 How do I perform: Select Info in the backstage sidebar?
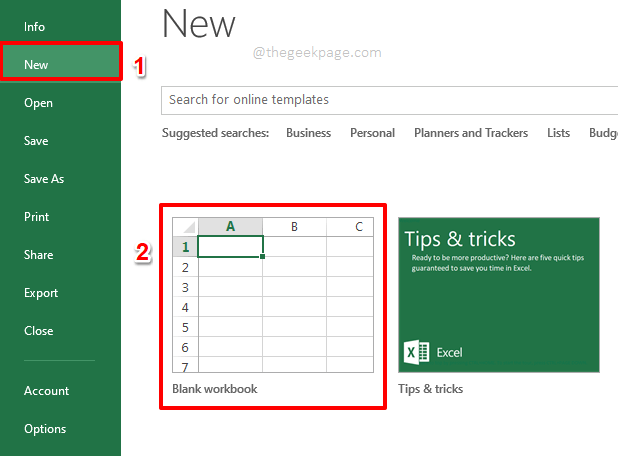pyautogui.click(x=35, y=27)
